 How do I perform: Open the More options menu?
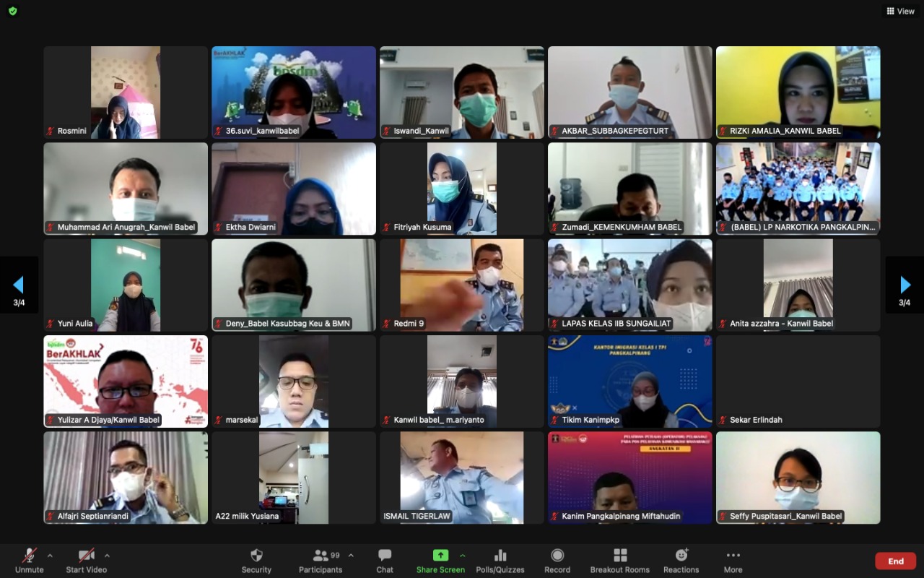point(733,556)
